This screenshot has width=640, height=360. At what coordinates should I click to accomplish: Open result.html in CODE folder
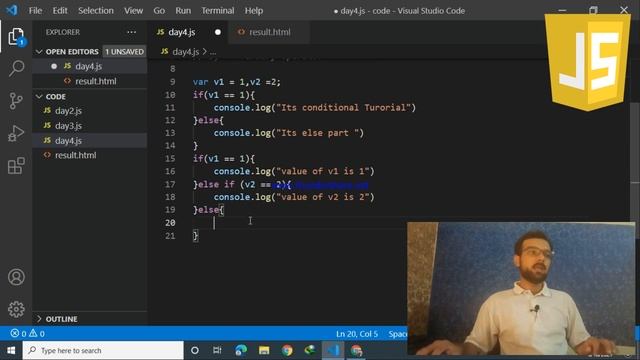click(90, 155)
